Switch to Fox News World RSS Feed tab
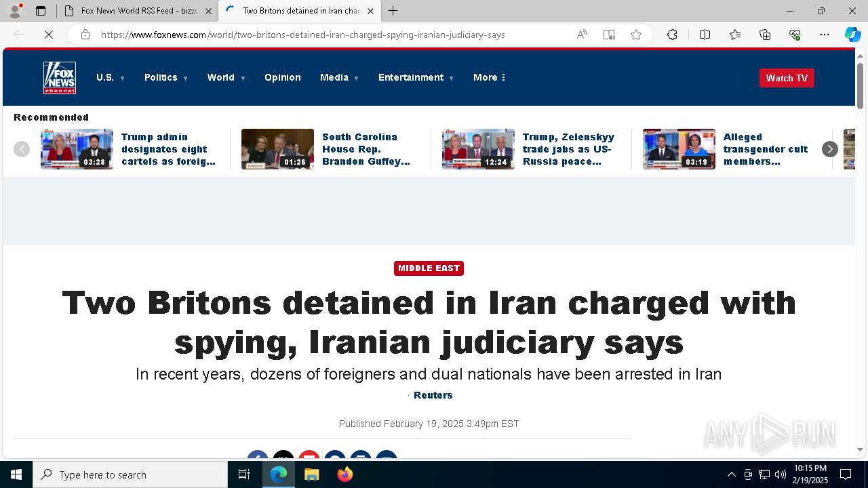The height and width of the screenshot is (488, 868). pos(138,11)
